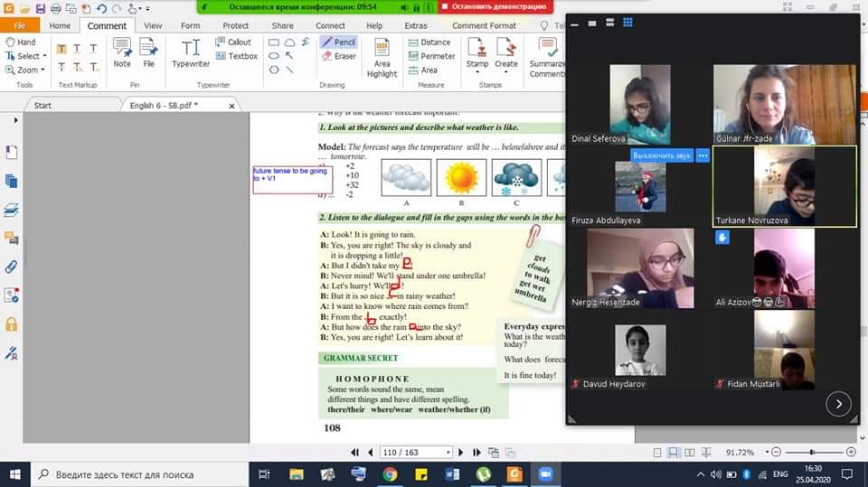Select the arrow drawing tool
The height and width of the screenshot is (487, 868).
pos(289,56)
